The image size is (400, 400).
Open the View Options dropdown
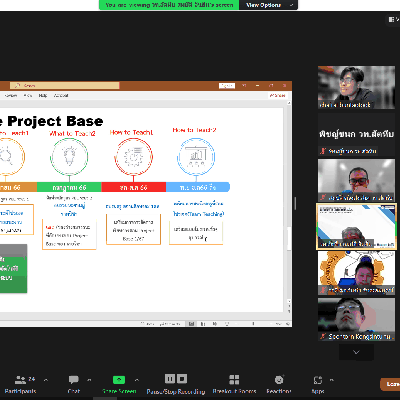point(268,5)
